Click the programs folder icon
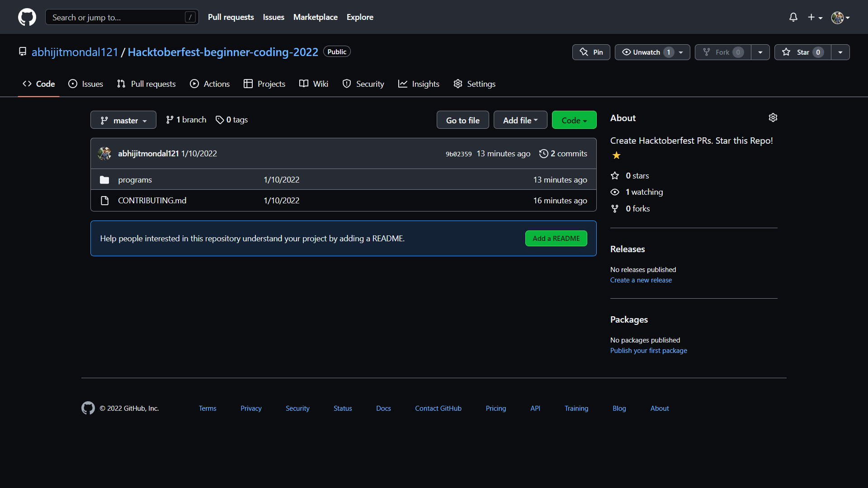The image size is (868, 488). (104, 180)
